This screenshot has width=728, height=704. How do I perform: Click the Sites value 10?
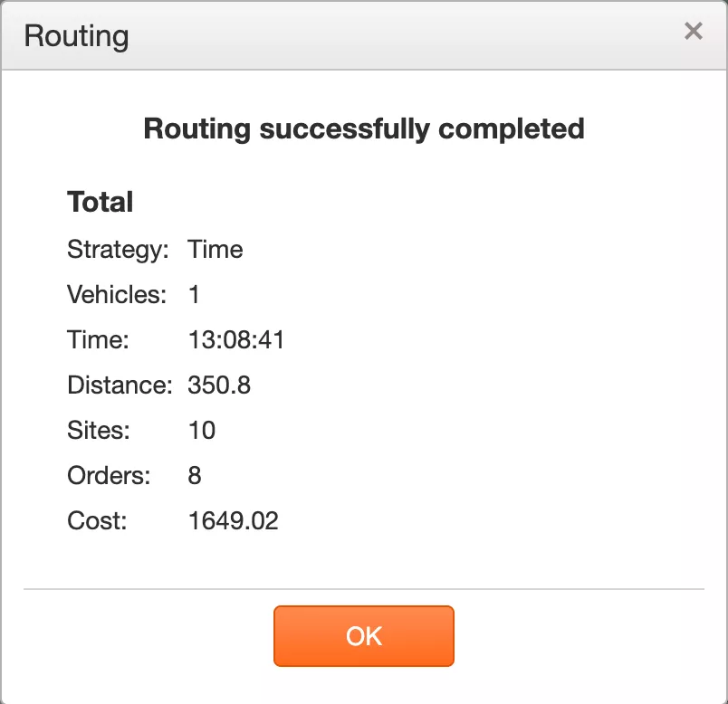(x=202, y=430)
